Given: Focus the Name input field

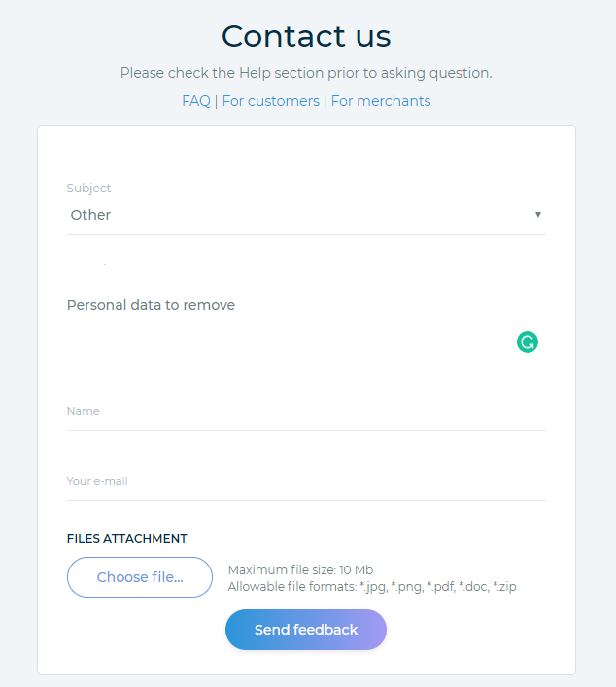Looking at the screenshot, I should pos(306,412).
